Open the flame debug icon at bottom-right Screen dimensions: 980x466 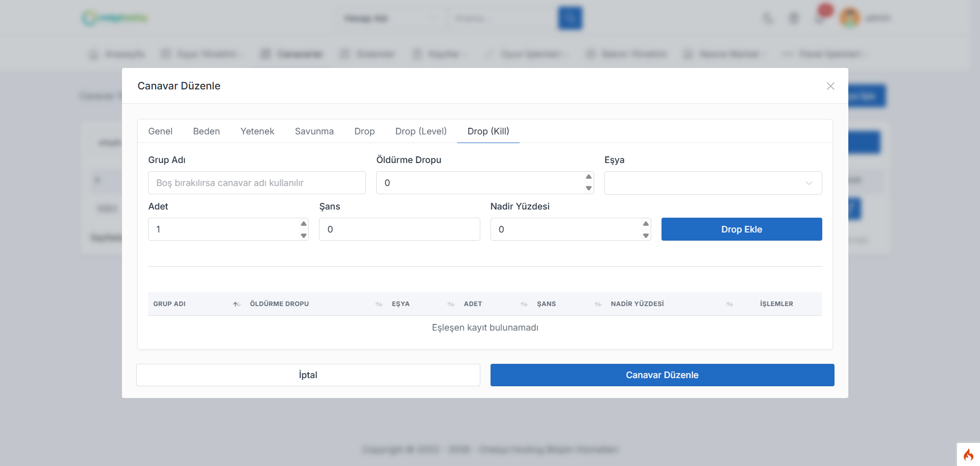pyautogui.click(x=968, y=455)
